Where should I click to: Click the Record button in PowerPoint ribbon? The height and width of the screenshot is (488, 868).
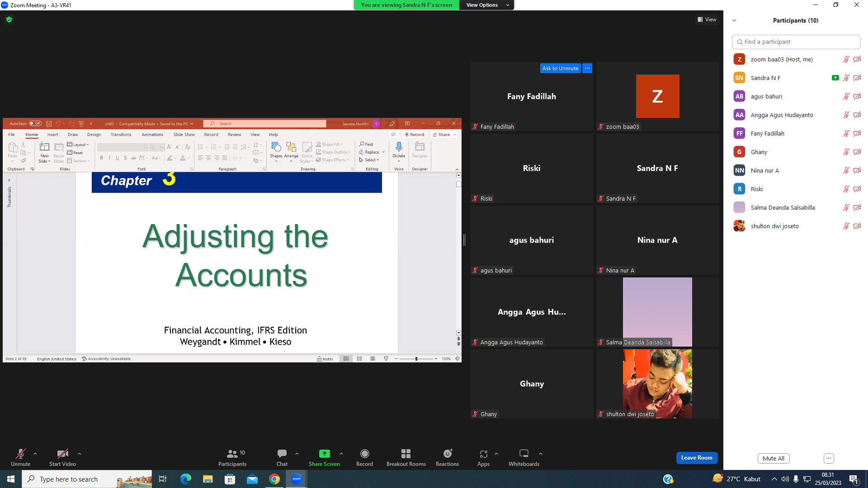[x=415, y=135]
